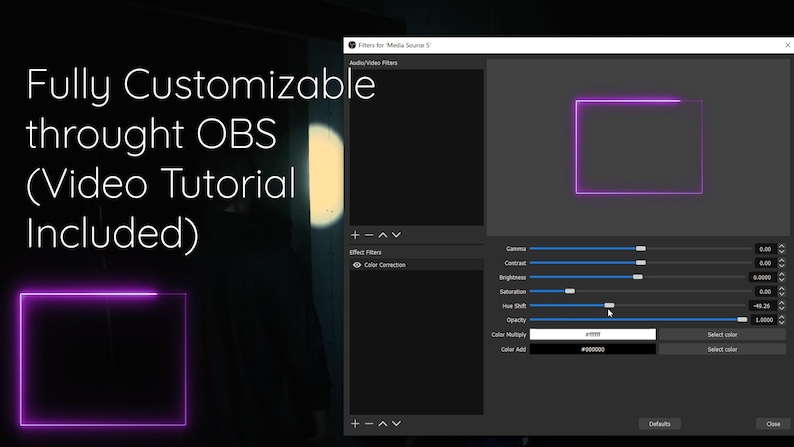Click the Brightness spin arrows
This screenshot has width=794, height=447.
coord(781,277)
